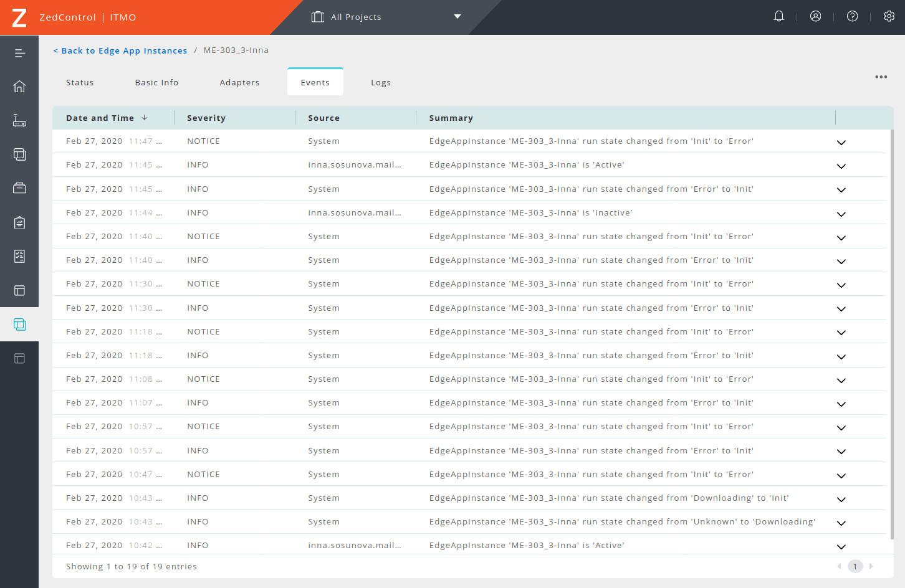Expand the 'Unknown' to 'Downloading' event row
This screenshot has height=588, width=905.
[841, 523]
